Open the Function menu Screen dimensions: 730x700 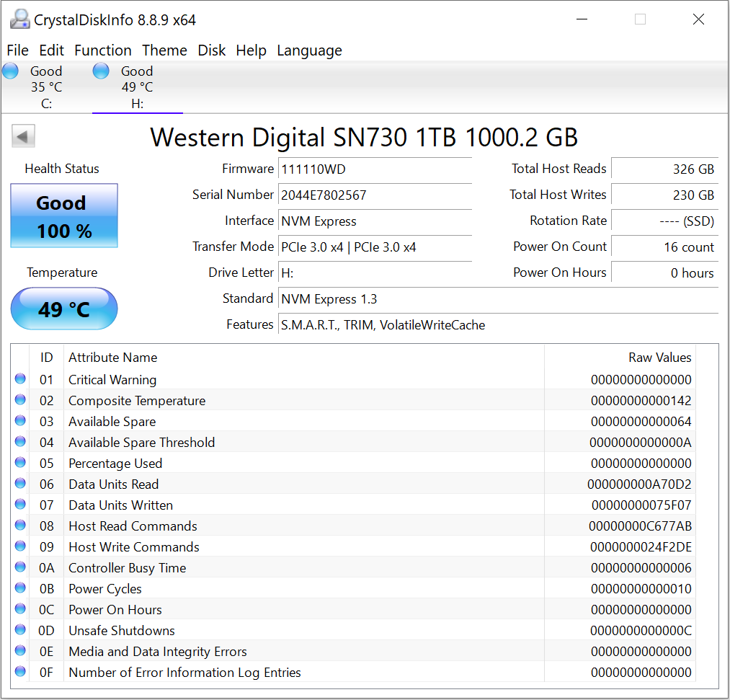[x=103, y=50]
